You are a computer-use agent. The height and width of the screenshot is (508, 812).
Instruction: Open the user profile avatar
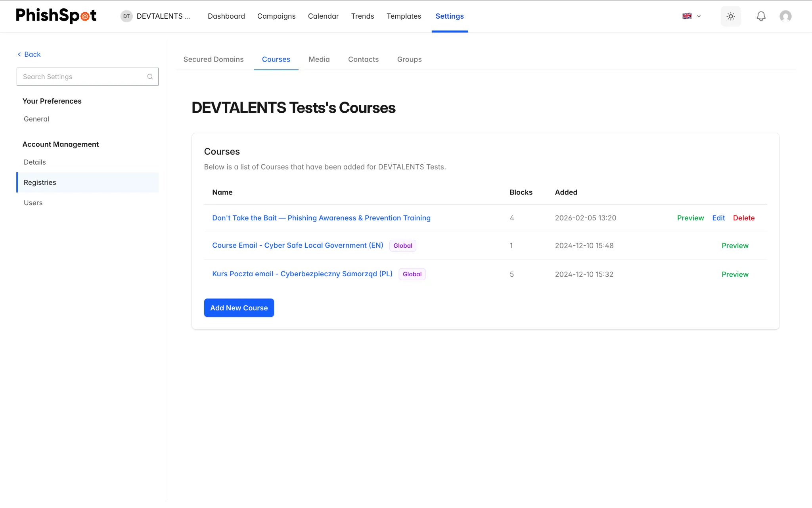click(x=785, y=16)
